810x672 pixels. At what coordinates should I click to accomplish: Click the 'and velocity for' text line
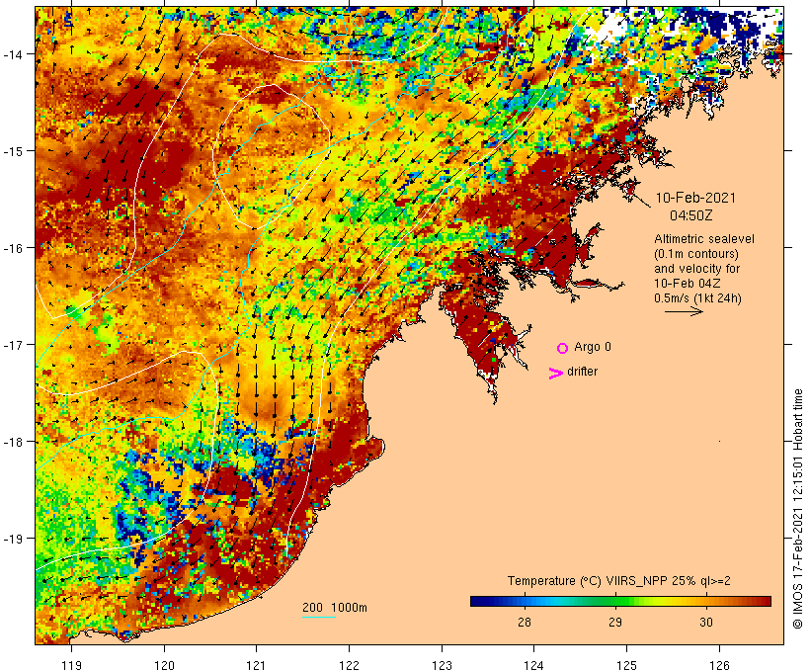click(696, 269)
